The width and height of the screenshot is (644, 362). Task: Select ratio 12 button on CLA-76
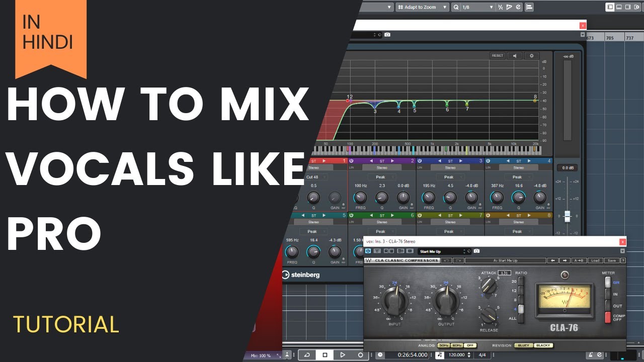521,291
